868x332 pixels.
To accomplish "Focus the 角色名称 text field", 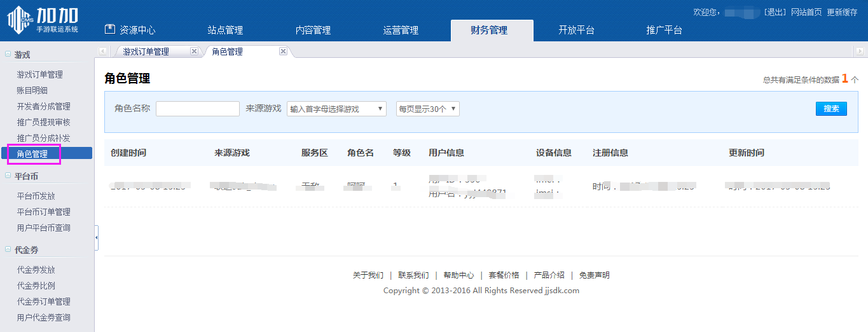I will point(197,109).
